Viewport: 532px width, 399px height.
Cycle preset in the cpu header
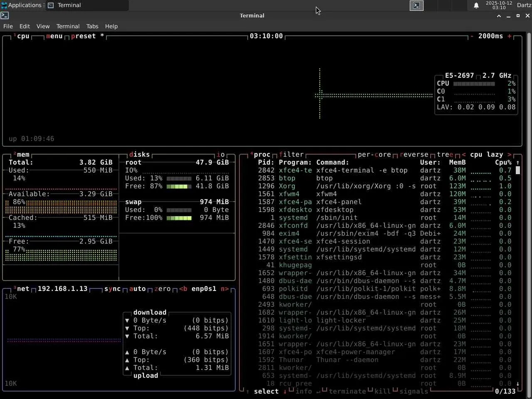83,36
